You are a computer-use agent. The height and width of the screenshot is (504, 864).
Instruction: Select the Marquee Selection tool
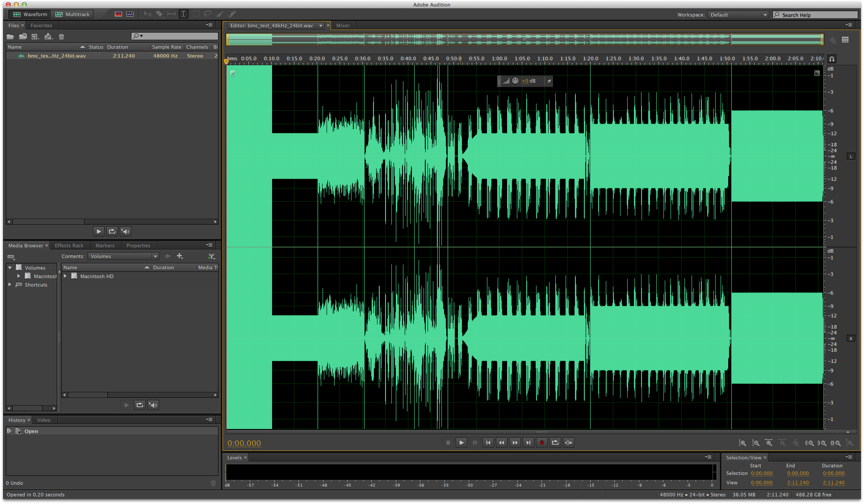pos(196,14)
